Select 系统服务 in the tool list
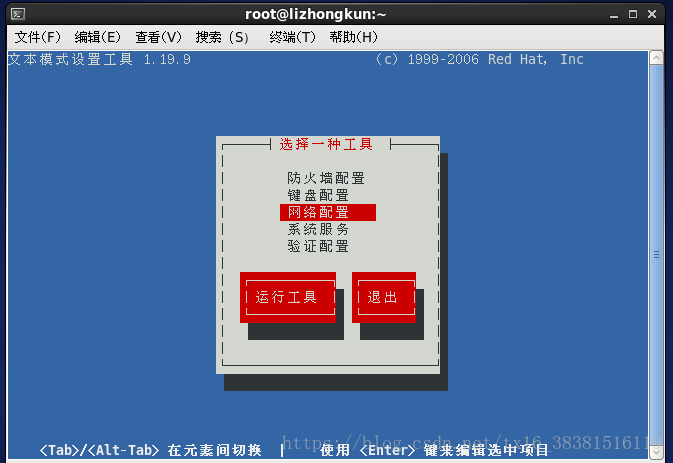 (318, 229)
